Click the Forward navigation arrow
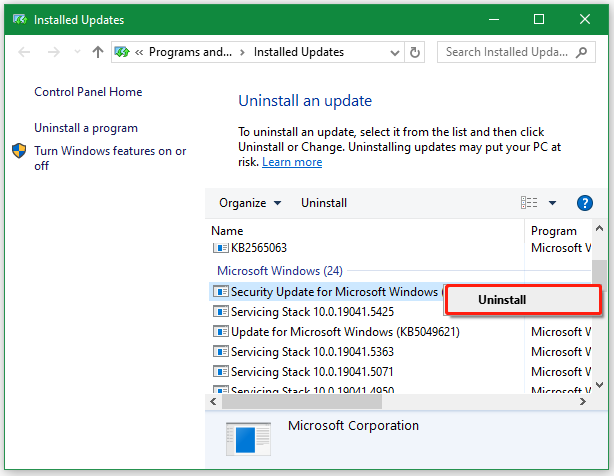The width and height of the screenshot is (614, 476). click(x=52, y=52)
